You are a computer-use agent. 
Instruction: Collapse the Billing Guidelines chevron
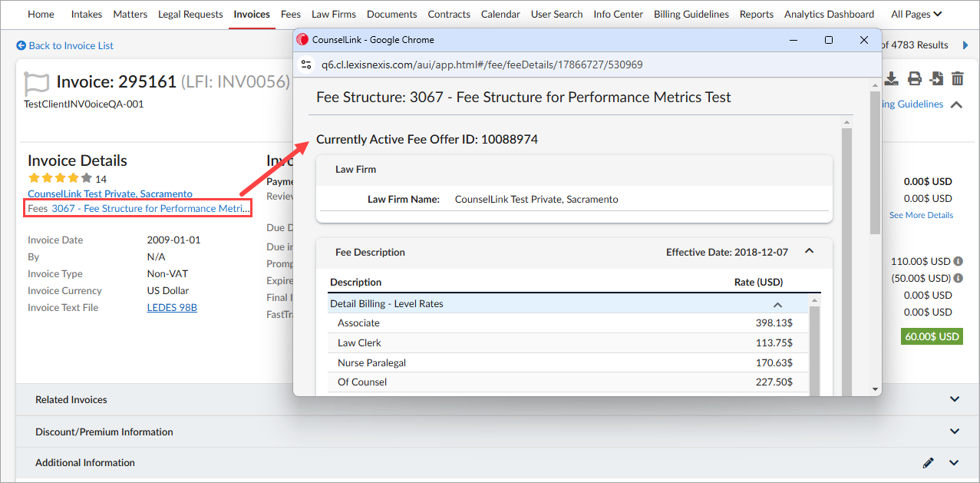pyautogui.click(x=956, y=104)
